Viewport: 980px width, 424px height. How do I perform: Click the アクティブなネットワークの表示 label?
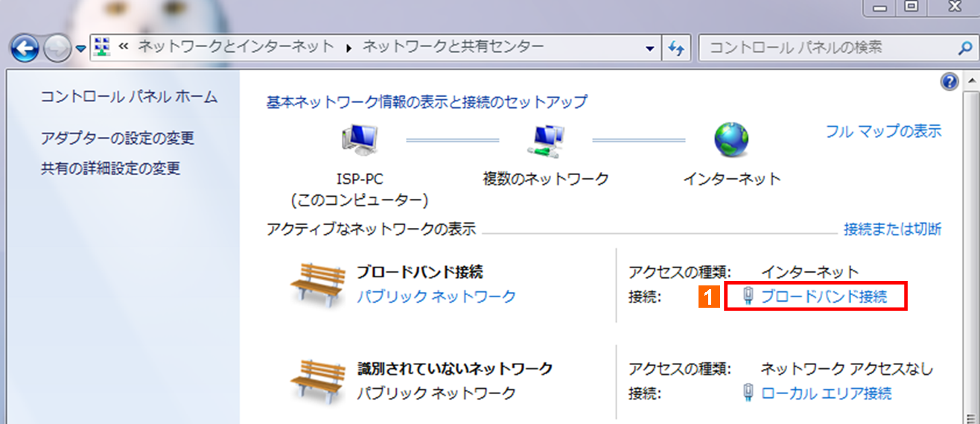(x=371, y=229)
